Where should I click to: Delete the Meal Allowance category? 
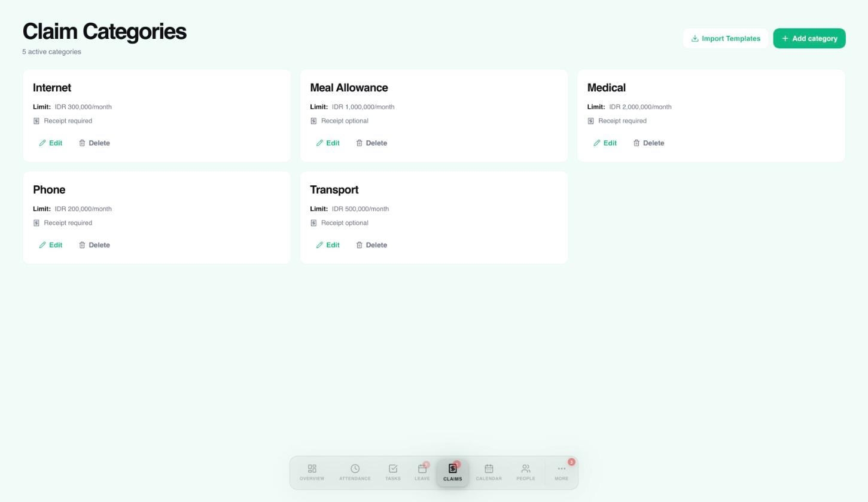tap(371, 143)
